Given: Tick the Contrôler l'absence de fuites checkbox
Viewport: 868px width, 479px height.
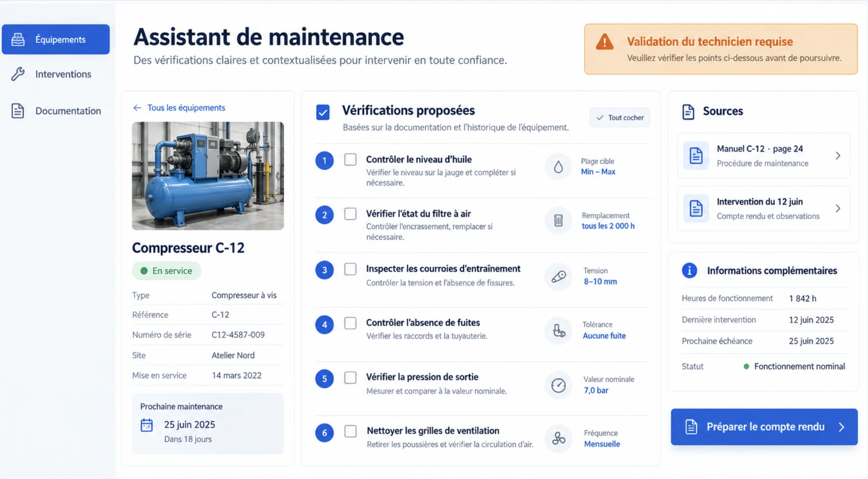Looking at the screenshot, I should click(350, 323).
